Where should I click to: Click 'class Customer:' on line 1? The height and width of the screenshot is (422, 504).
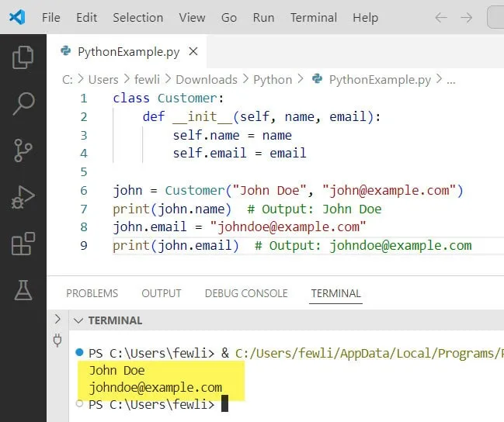click(x=169, y=99)
